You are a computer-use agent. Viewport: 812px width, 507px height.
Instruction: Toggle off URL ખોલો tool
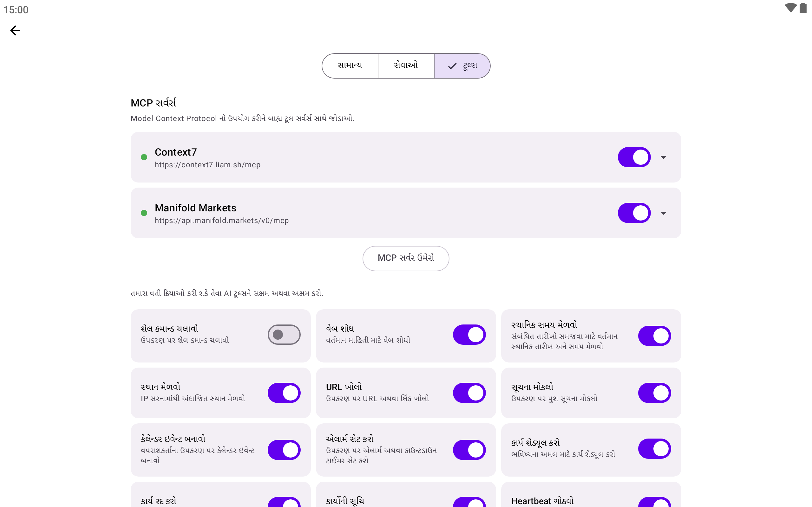click(x=469, y=393)
